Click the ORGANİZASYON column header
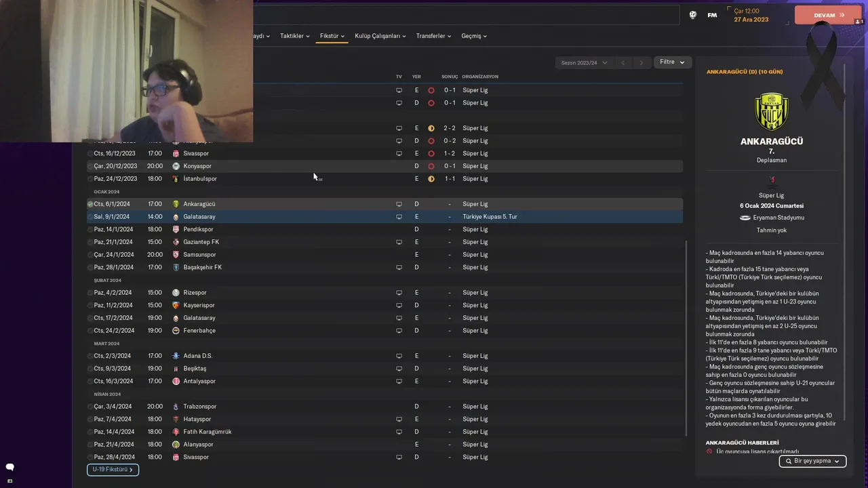The width and height of the screenshot is (868, 488). click(x=480, y=77)
